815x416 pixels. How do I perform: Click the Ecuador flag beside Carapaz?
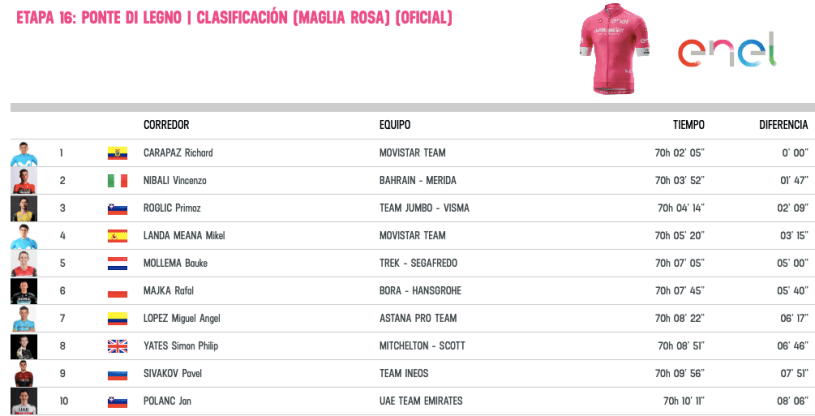pyautogui.click(x=117, y=153)
